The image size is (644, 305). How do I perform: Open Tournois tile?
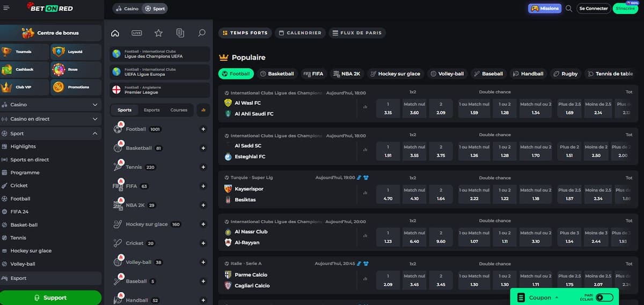pyautogui.click(x=24, y=52)
